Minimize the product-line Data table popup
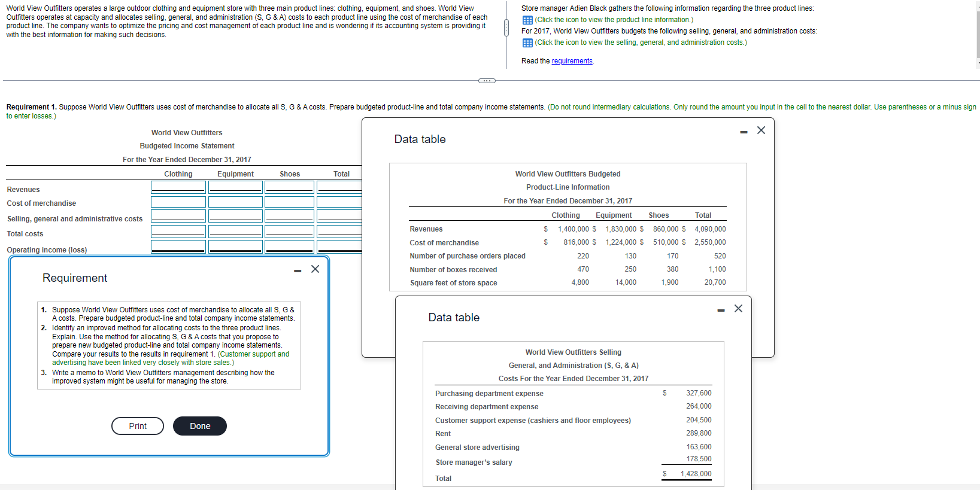This screenshot has width=980, height=490. (x=744, y=132)
